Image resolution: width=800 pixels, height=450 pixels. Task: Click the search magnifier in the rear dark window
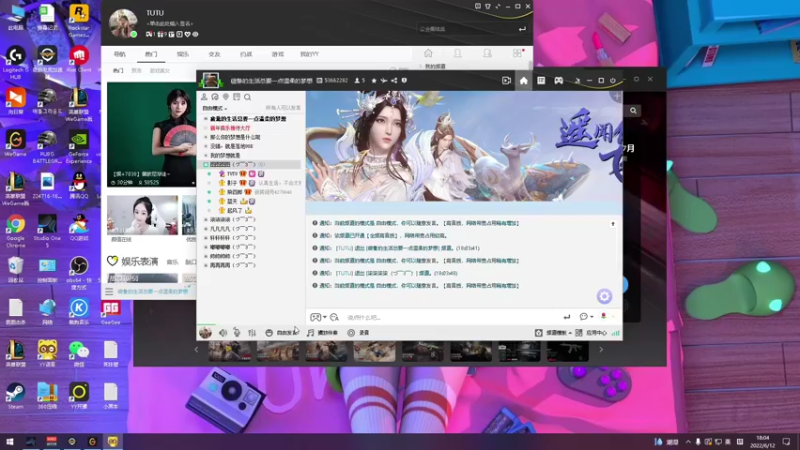point(633,111)
